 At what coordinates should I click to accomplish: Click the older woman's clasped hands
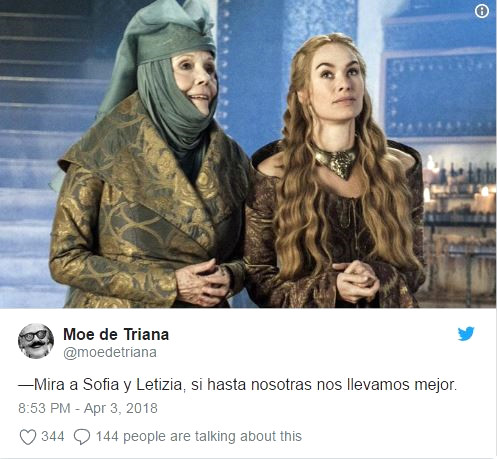pos(203,283)
